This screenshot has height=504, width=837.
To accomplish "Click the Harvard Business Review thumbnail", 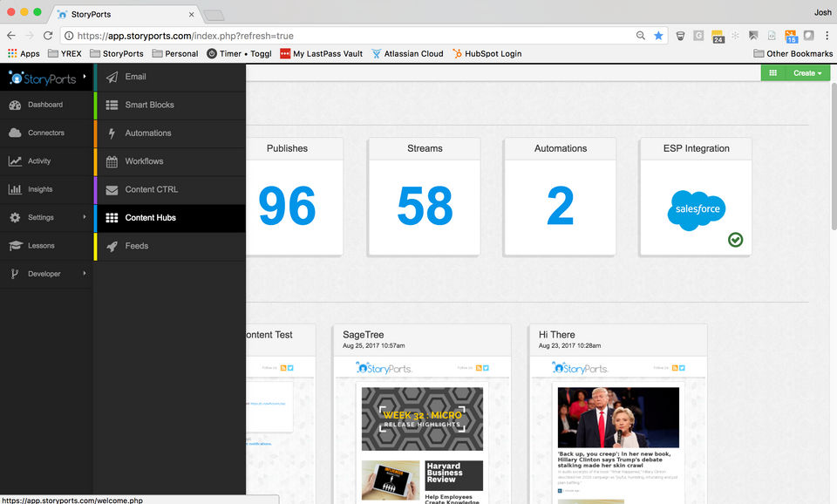I will point(454,476).
